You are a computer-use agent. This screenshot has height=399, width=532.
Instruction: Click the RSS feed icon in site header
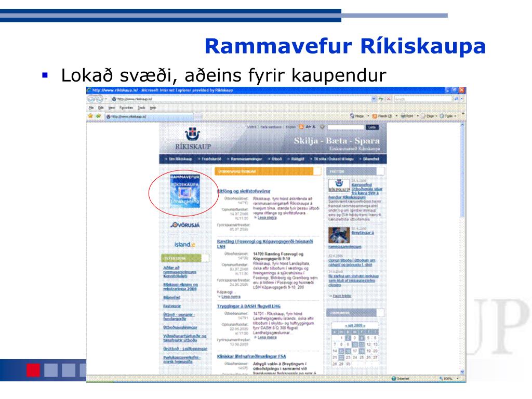[301, 127]
